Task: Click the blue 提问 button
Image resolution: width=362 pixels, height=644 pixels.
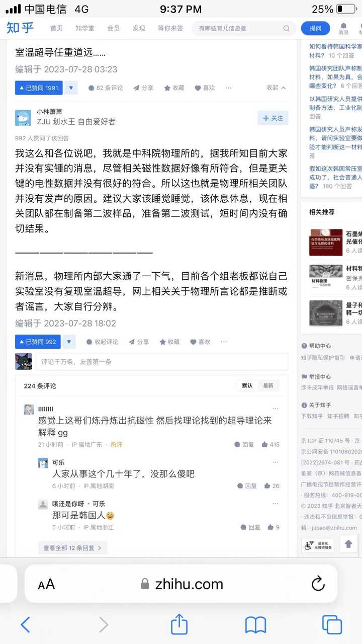Action: [315, 28]
